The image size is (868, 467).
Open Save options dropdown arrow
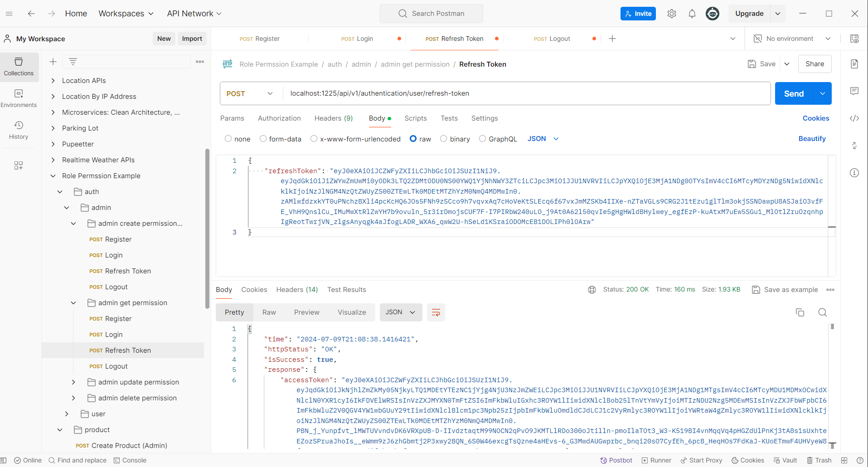click(787, 64)
